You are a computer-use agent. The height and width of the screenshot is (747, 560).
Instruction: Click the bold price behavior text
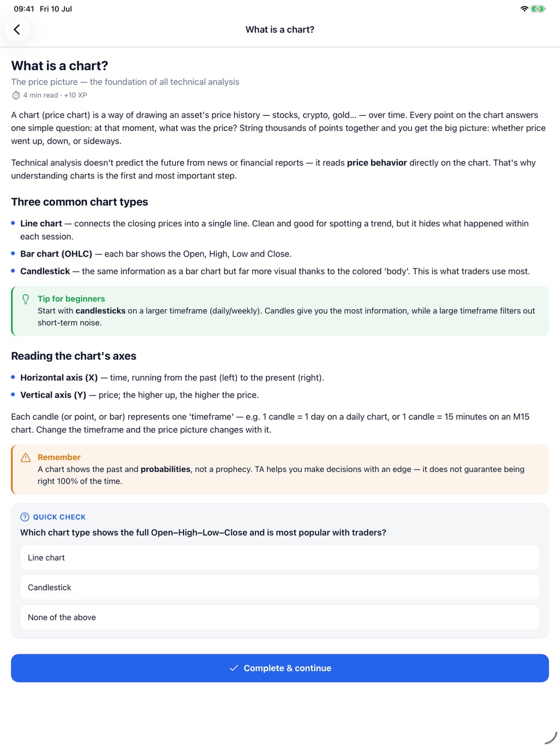coord(377,163)
